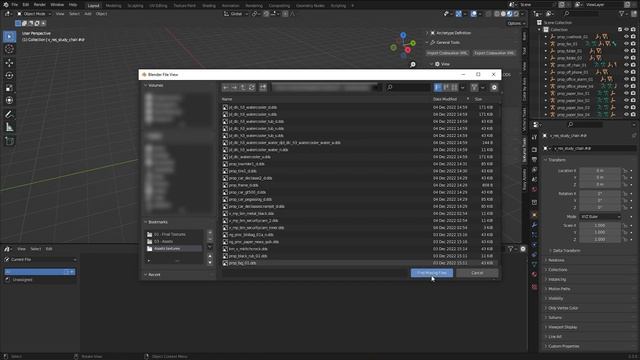This screenshot has width=640, height=360.
Task: Disable rendering for prop_off_phone_01 camera icon
Action: click(x=633, y=72)
